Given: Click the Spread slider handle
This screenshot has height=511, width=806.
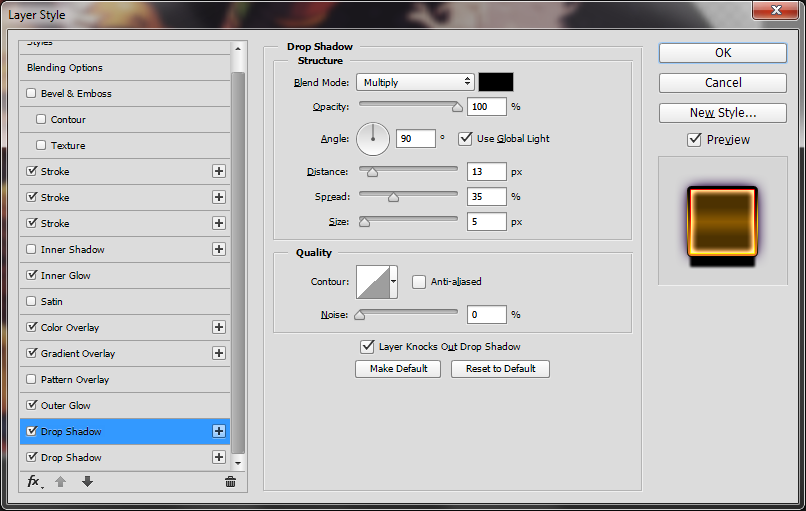Looking at the screenshot, I should 393,197.
